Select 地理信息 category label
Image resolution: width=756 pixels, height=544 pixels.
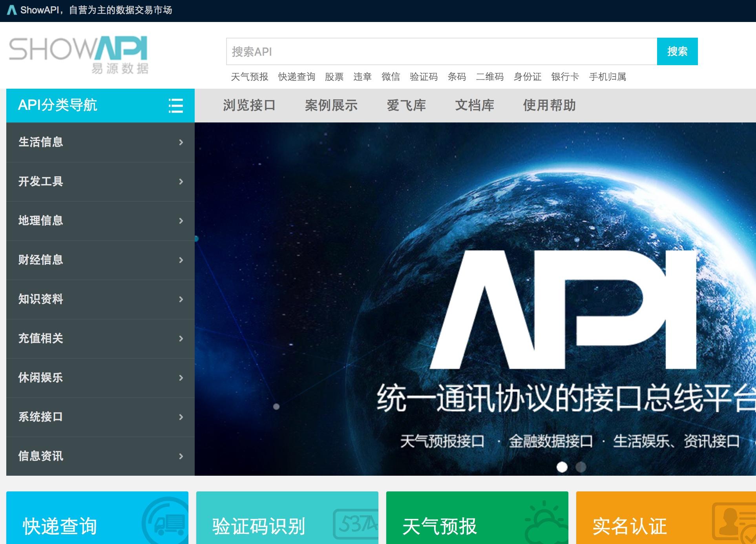click(41, 221)
